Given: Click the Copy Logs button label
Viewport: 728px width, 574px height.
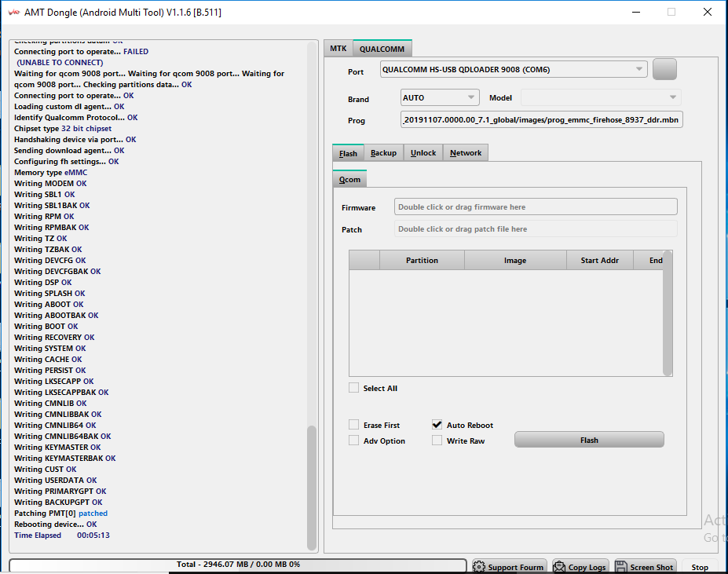Looking at the screenshot, I should pos(587,567).
